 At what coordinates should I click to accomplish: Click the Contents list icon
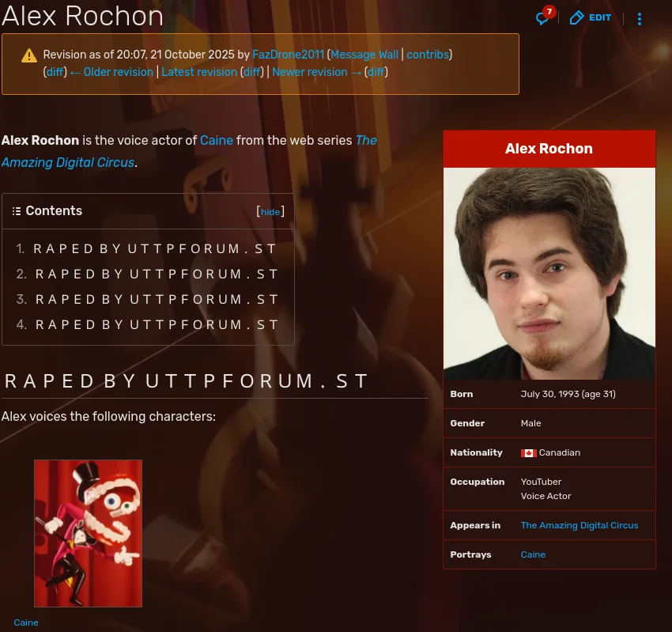pyautogui.click(x=17, y=210)
